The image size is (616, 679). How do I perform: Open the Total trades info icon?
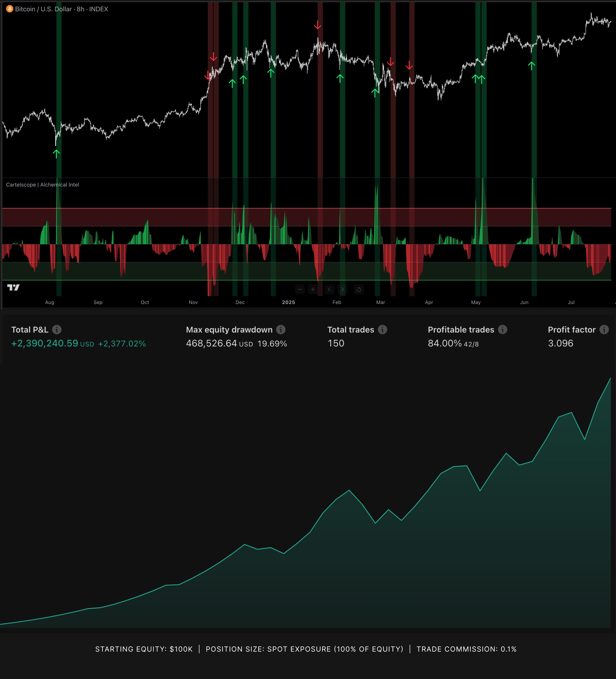tap(383, 329)
